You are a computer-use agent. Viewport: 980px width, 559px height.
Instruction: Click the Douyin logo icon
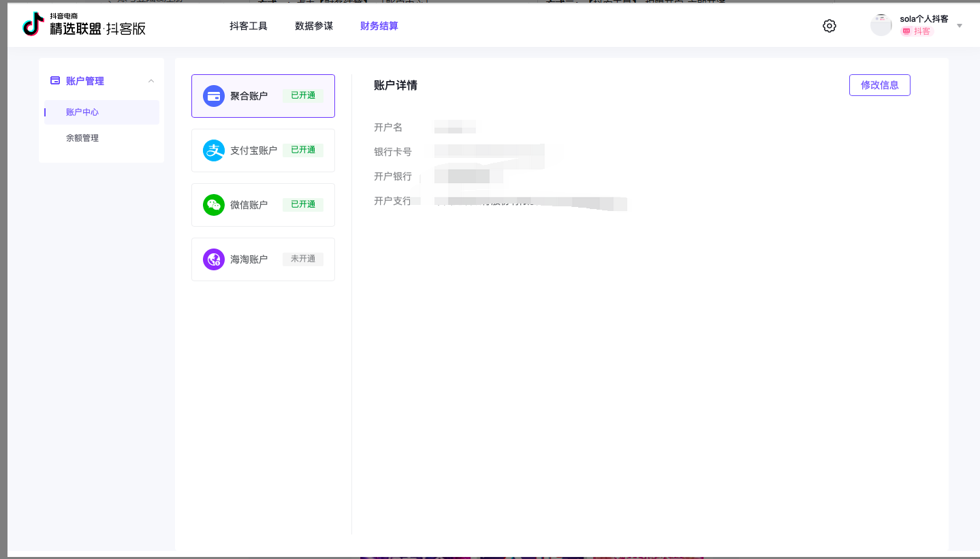pyautogui.click(x=33, y=25)
